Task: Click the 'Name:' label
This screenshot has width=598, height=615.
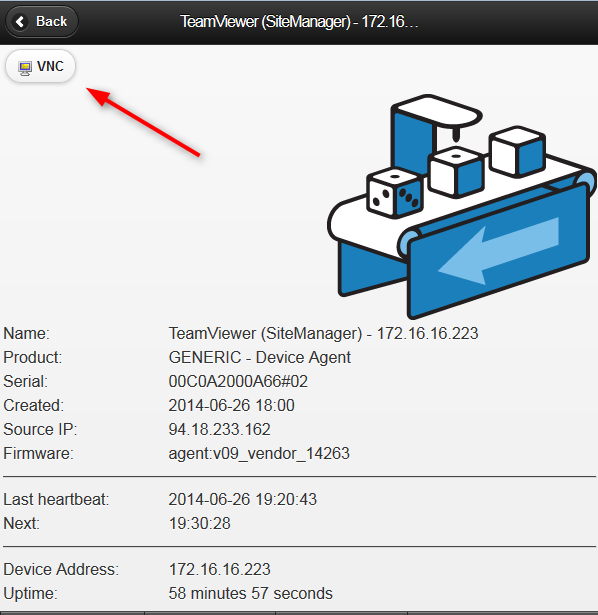Action: click(26, 333)
